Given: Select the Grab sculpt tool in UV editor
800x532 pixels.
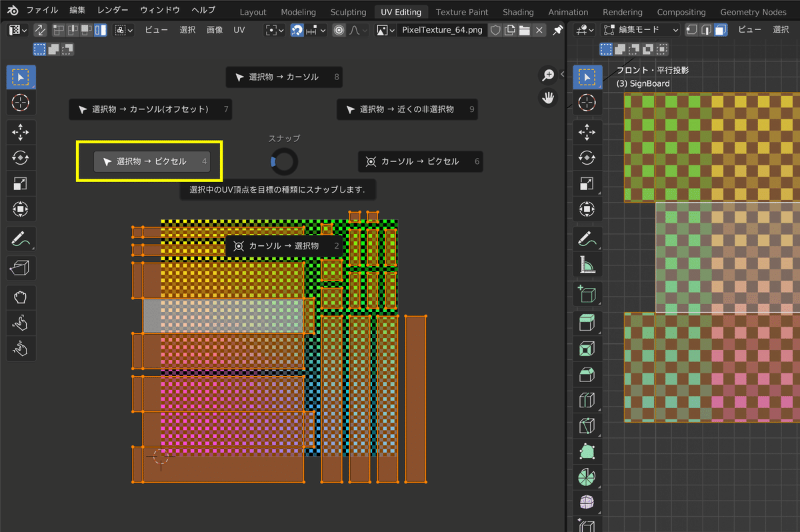Looking at the screenshot, I should pos(21,297).
